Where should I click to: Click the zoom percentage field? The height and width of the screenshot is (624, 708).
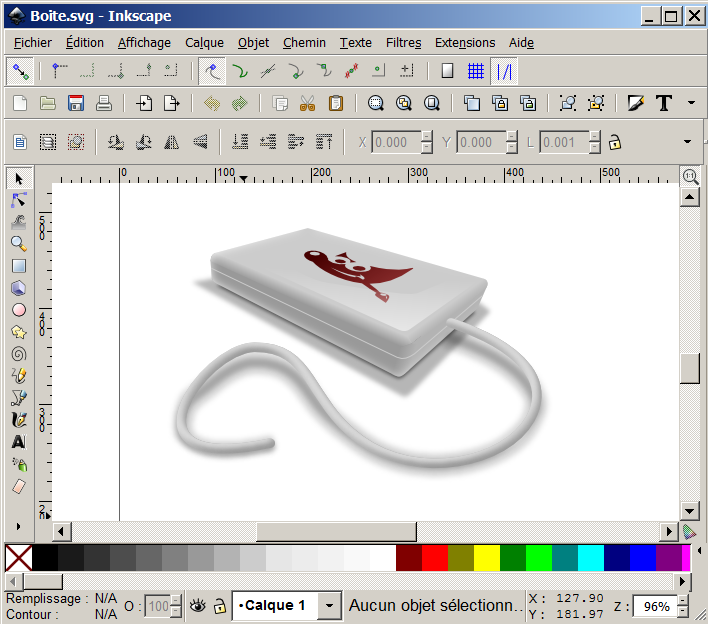[x=655, y=606]
